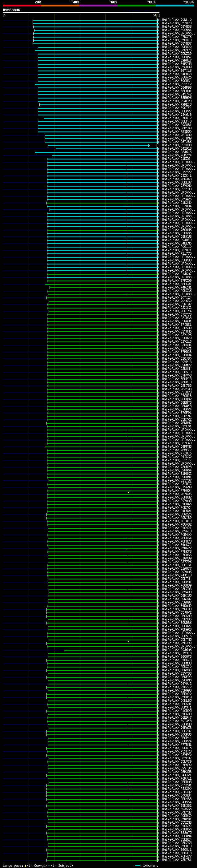Select the UniRef100_C3ASM0 label

(x=176, y=328)
